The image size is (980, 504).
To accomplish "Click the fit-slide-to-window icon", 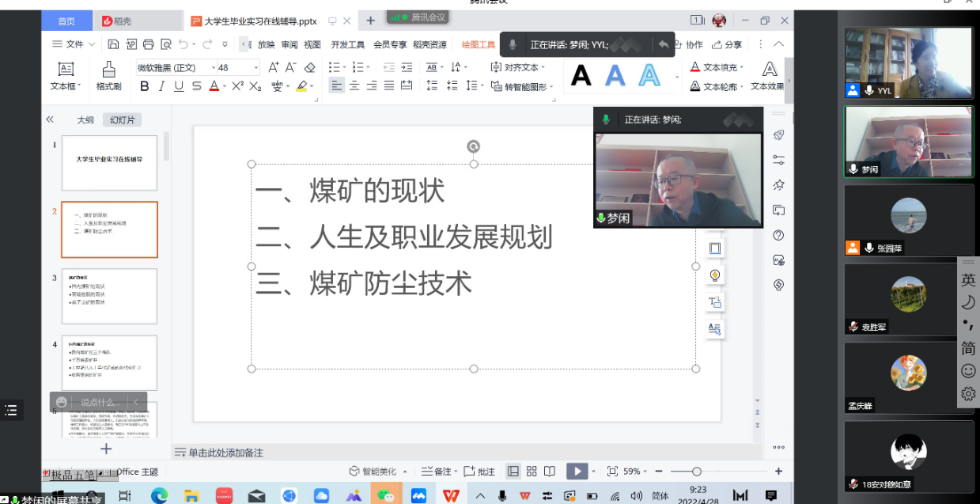I will [x=611, y=471].
